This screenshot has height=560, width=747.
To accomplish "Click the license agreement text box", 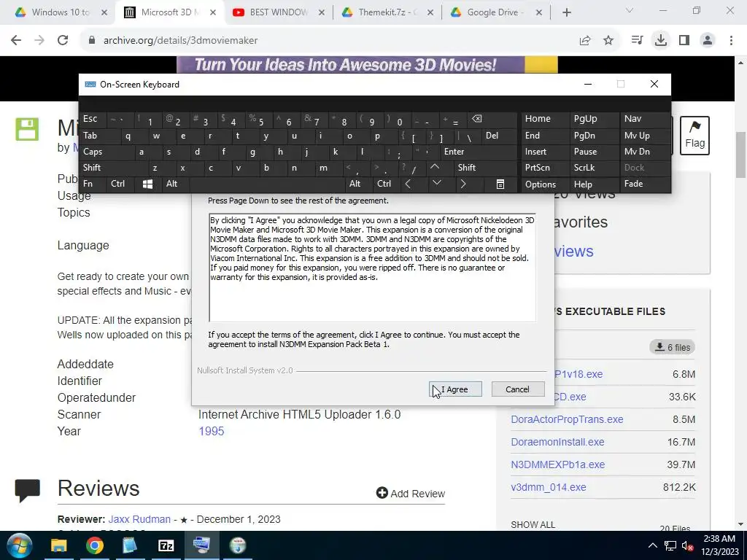I will click(x=372, y=268).
